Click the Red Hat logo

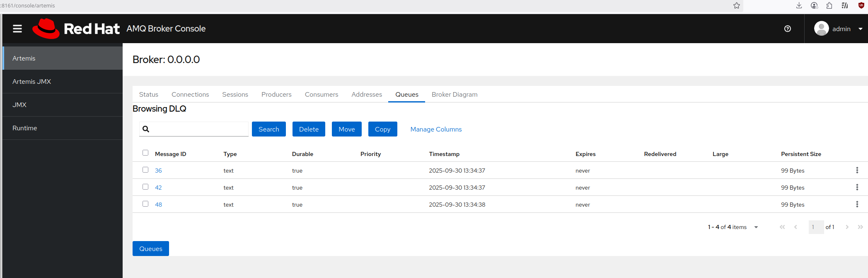(76, 29)
